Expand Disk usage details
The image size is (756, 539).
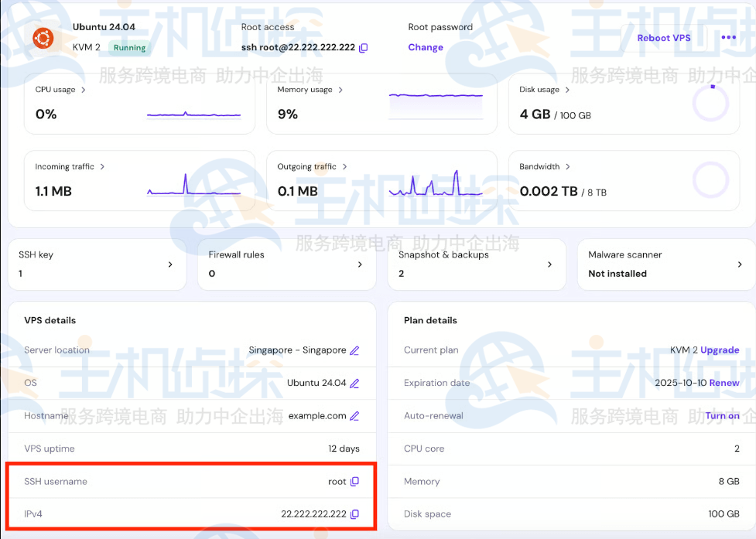pos(567,90)
